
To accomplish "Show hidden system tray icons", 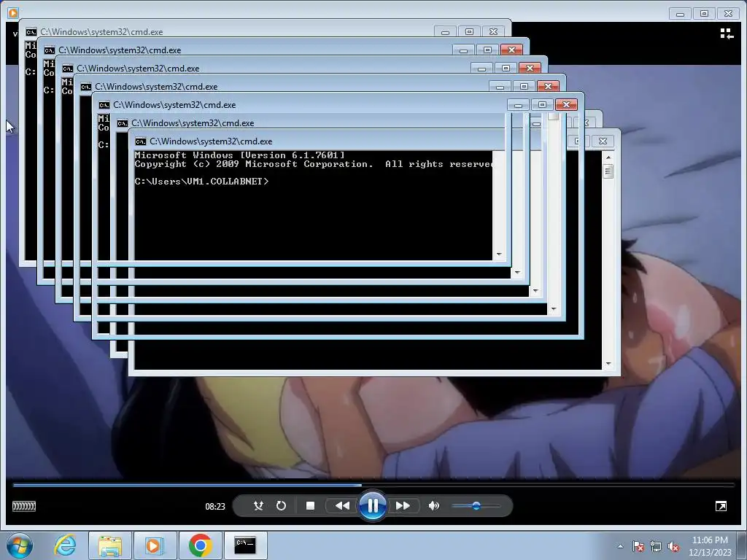I will [x=620, y=546].
